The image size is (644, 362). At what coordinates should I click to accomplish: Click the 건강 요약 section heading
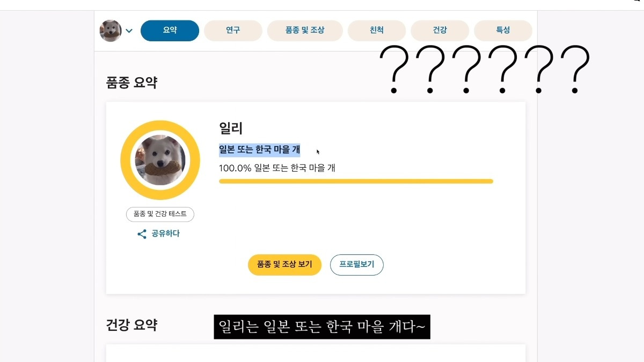(x=131, y=325)
